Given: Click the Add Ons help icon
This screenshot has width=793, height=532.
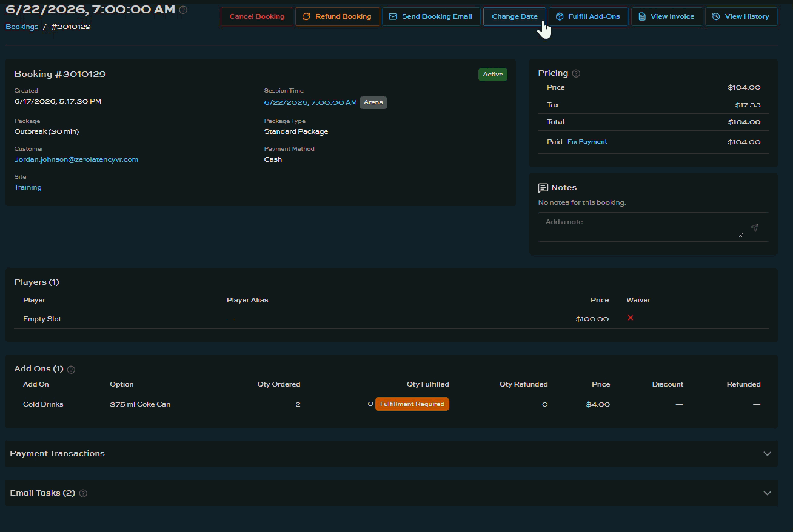Looking at the screenshot, I should (71, 369).
